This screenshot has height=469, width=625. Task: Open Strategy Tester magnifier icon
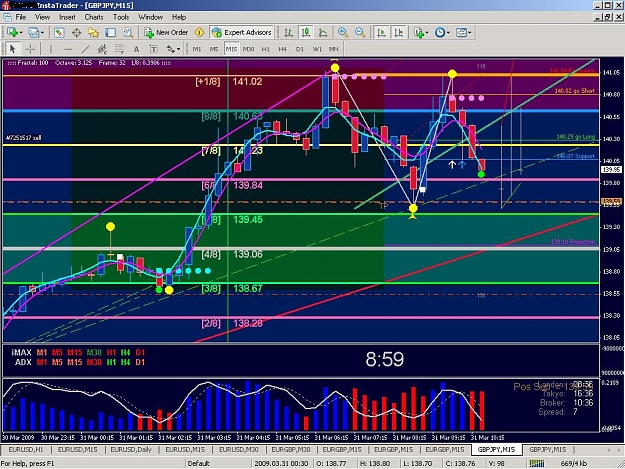tap(128, 32)
